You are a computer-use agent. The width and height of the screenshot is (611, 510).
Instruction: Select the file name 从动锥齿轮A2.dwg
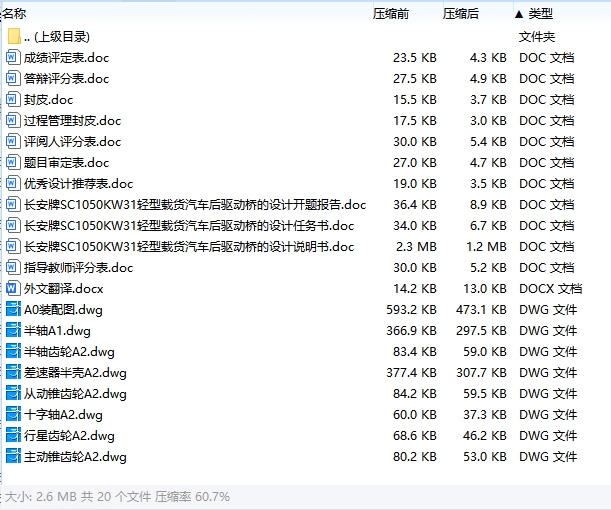(75, 394)
